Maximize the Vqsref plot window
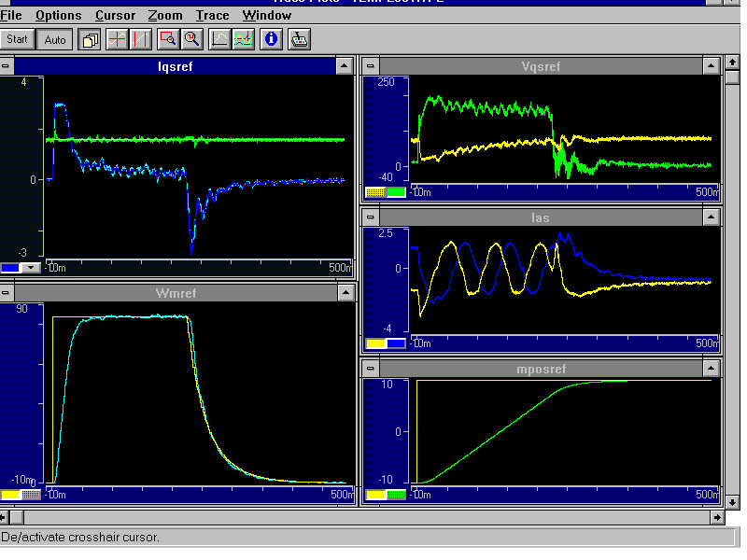This screenshot has width=747, height=560. (x=711, y=66)
